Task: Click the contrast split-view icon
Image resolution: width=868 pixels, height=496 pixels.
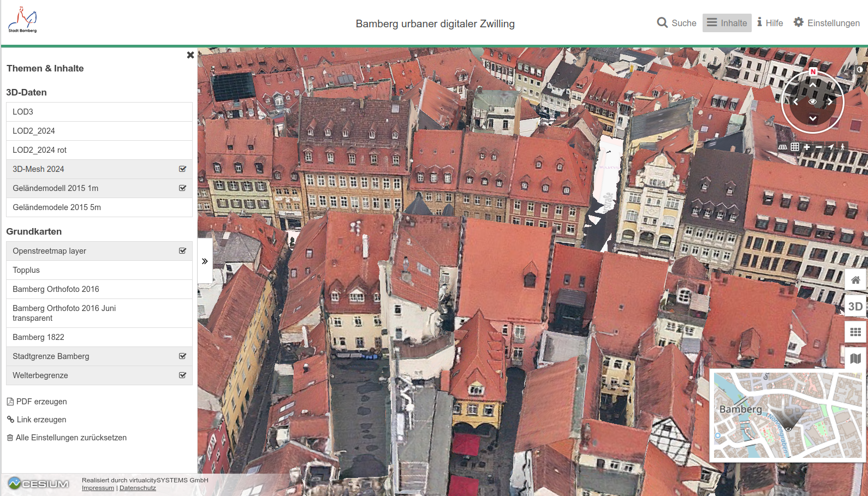Action: click(x=859, y=70)
